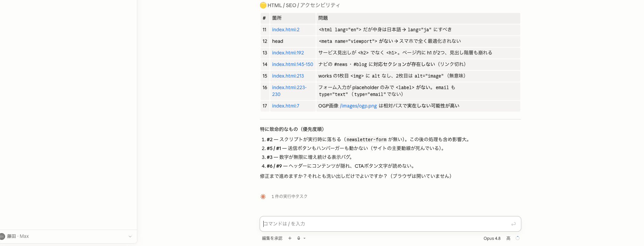Click the row 16 placeholder issue text
Image resolution: width=644 pixels, height=246 pixels.
[x=387, y=91]
